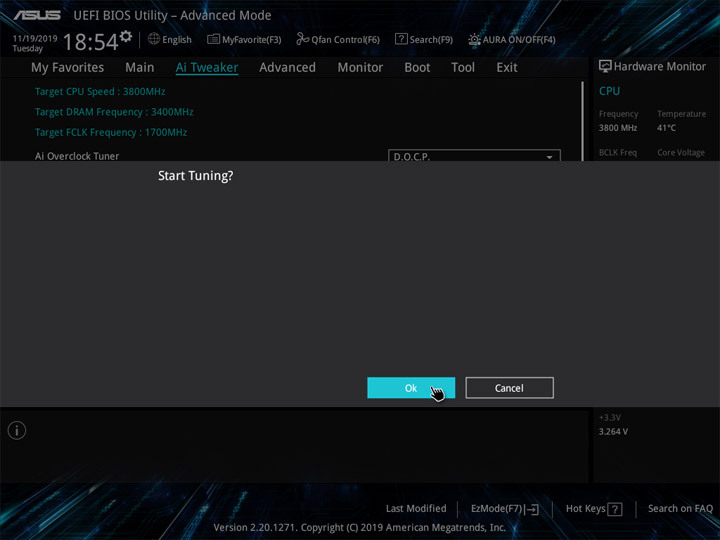The image size is (720, 540).
Task: Click the 41°C temperature value
Action: click(x=666, y=128)
